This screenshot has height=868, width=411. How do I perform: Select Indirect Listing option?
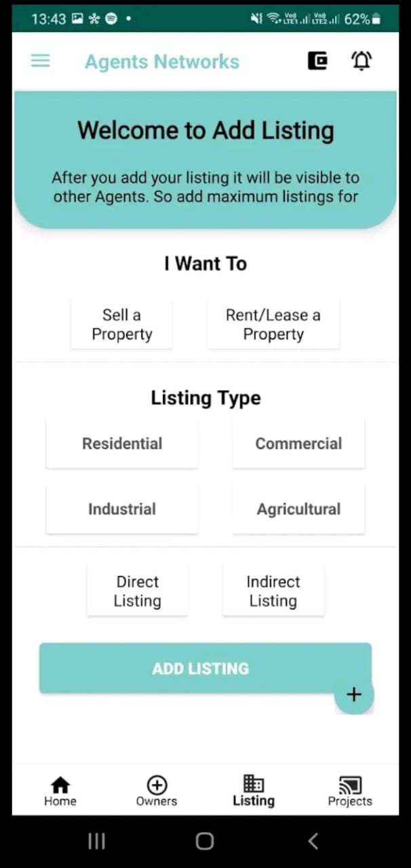(x=273, y=591)
